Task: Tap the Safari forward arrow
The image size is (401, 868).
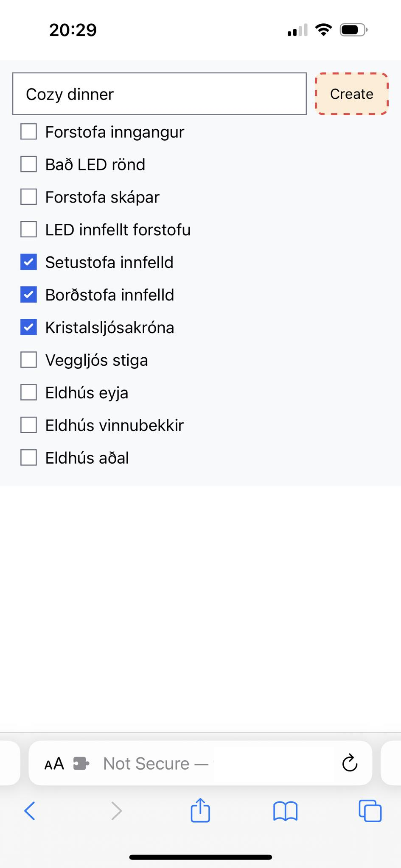Action: click(116, 811)
